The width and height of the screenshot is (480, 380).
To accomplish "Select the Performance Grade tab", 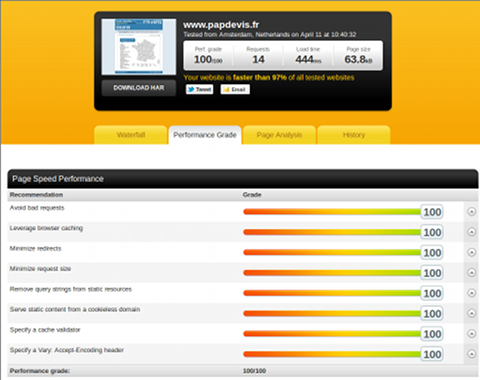I will coord(205,135).
